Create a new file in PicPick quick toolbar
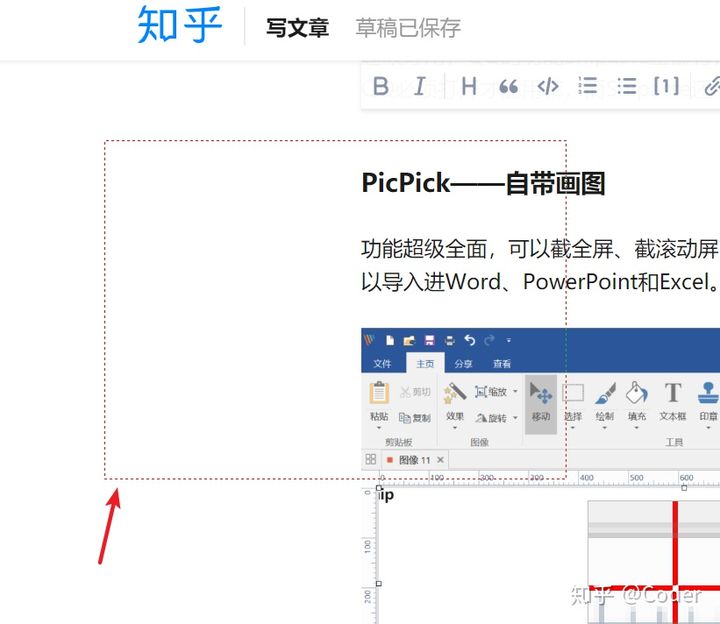720x624 pixels. click(x=390, y=340)
